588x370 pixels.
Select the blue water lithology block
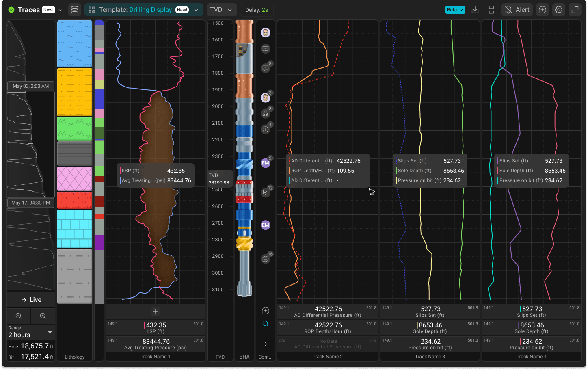click(x=75, y=44)
